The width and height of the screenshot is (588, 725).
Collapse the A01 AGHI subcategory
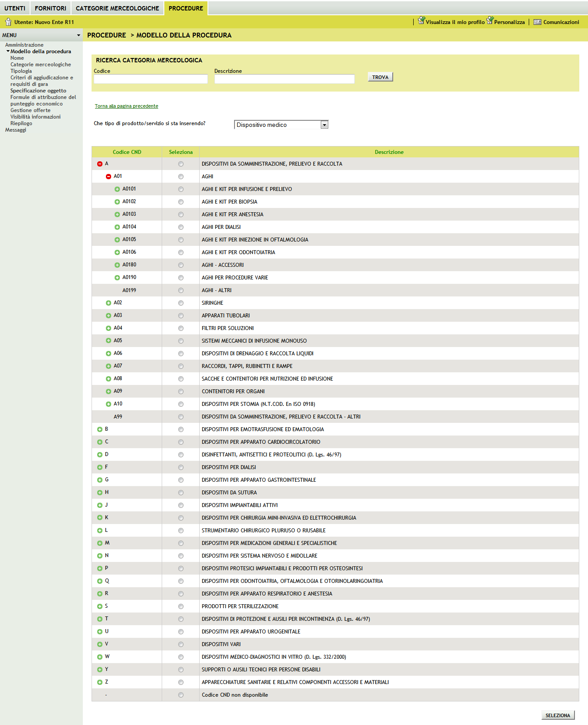(x=109, y=177)
